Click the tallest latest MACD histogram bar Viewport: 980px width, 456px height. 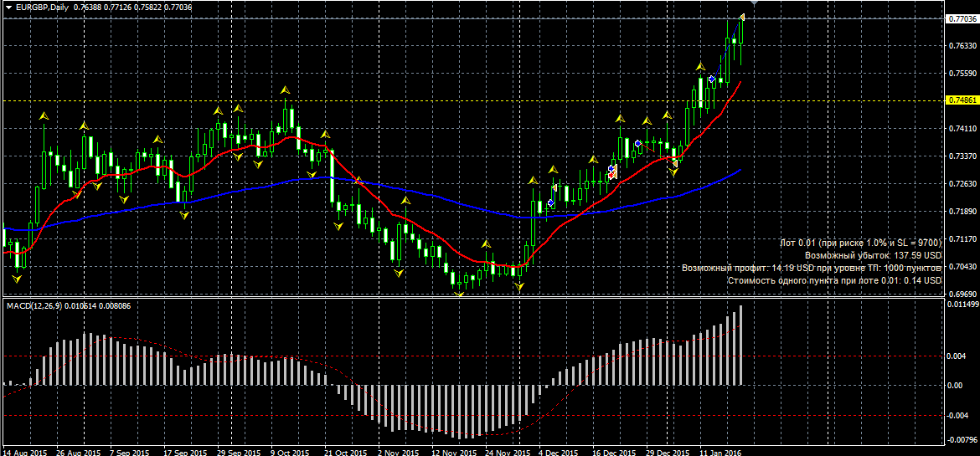tap(741, 345)
